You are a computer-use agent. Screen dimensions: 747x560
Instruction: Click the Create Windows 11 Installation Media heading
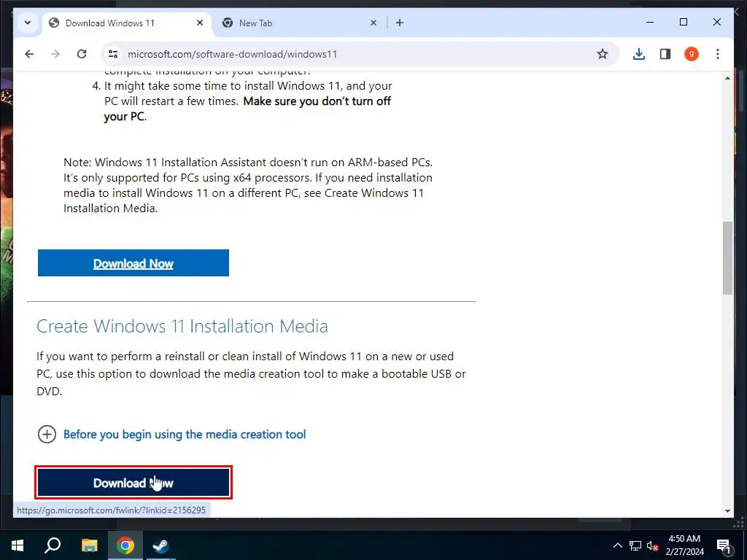[x=182, y=326]
